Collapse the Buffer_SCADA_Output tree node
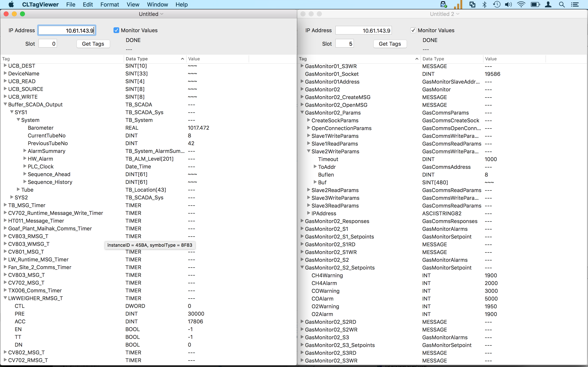This screenshot has height=367, width=588. (5, 104)
